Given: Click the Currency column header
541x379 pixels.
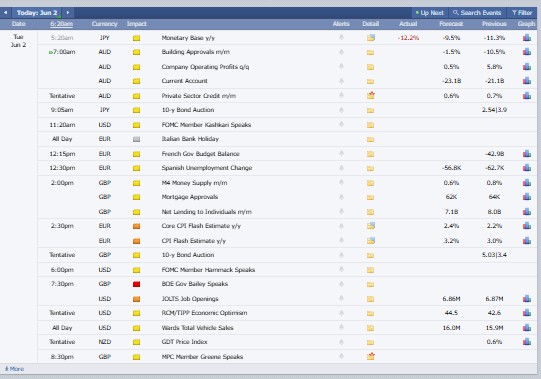Looking at the screenshot, I should [x=105, y=24].
